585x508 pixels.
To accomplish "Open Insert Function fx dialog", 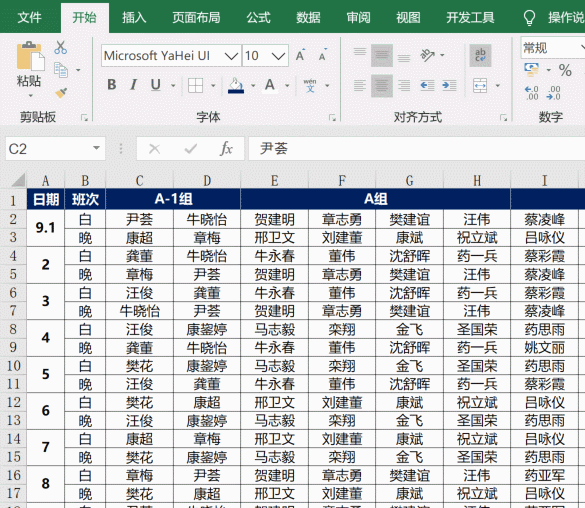I will click(x=226, y=149).
